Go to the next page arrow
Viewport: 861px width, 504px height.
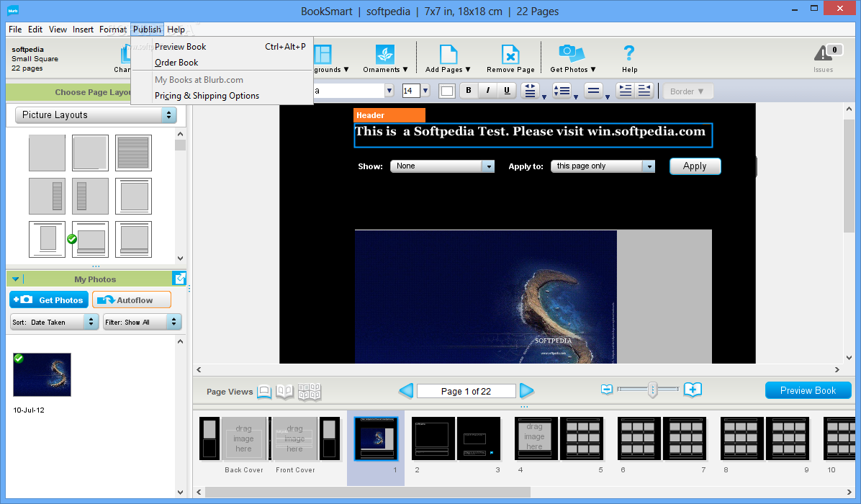point(526,391)
